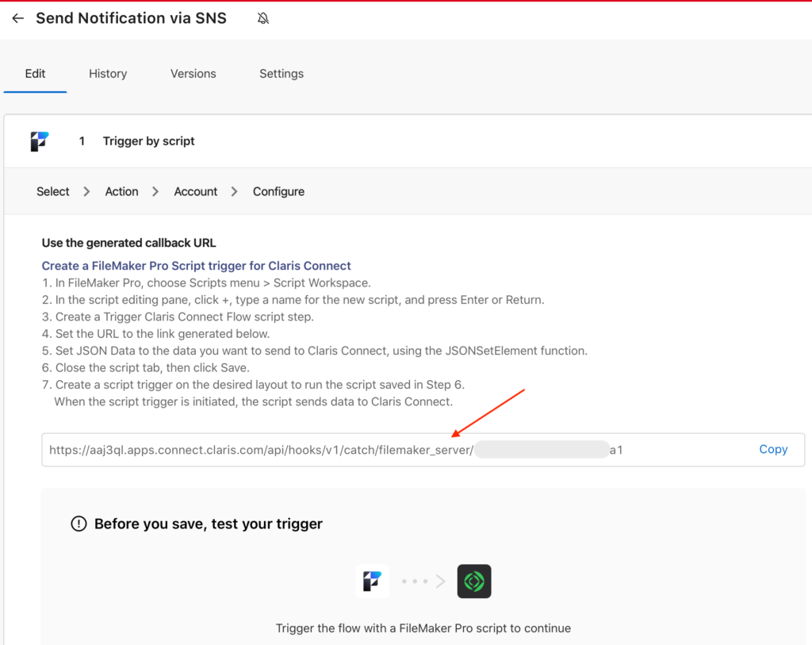Select the Configure breadcrumb step
Image resolution: width=812 pixels, height=645 pixels.
pyautogui.click(x=278, y=191)
